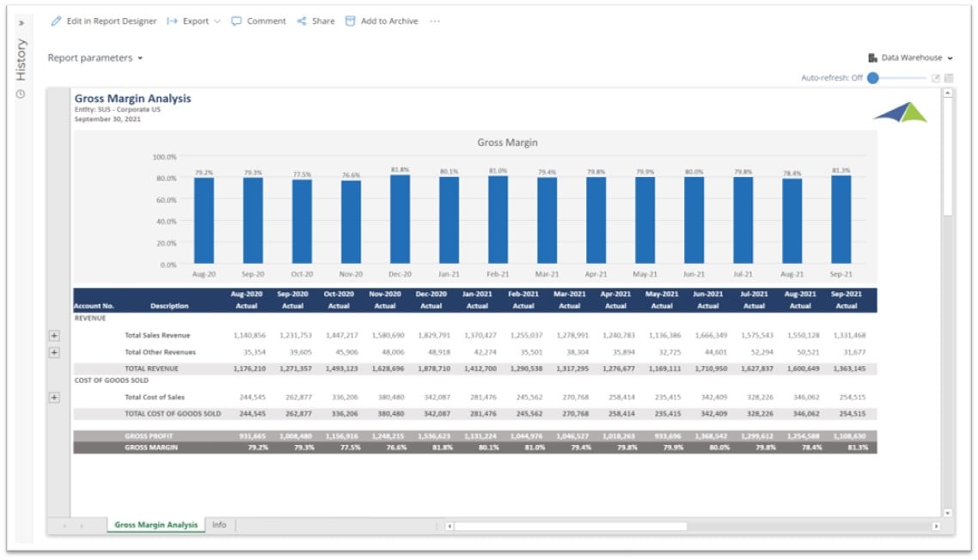
Task: Switch to the Info sheet tab
Action: point(219,525)
